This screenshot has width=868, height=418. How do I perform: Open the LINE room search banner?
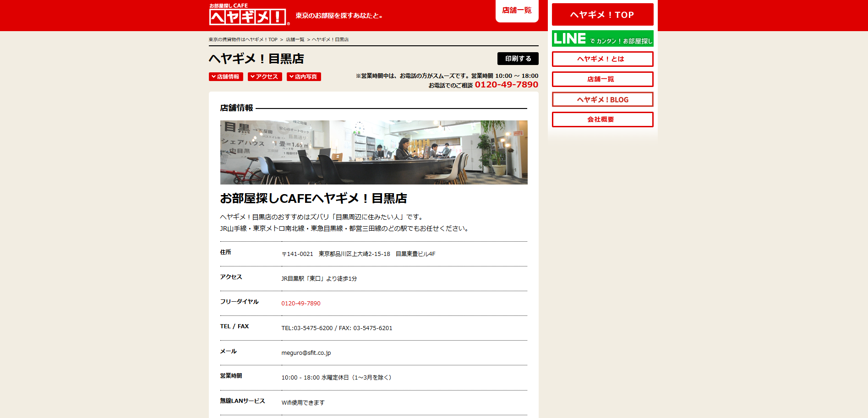(x=602, y=38)
